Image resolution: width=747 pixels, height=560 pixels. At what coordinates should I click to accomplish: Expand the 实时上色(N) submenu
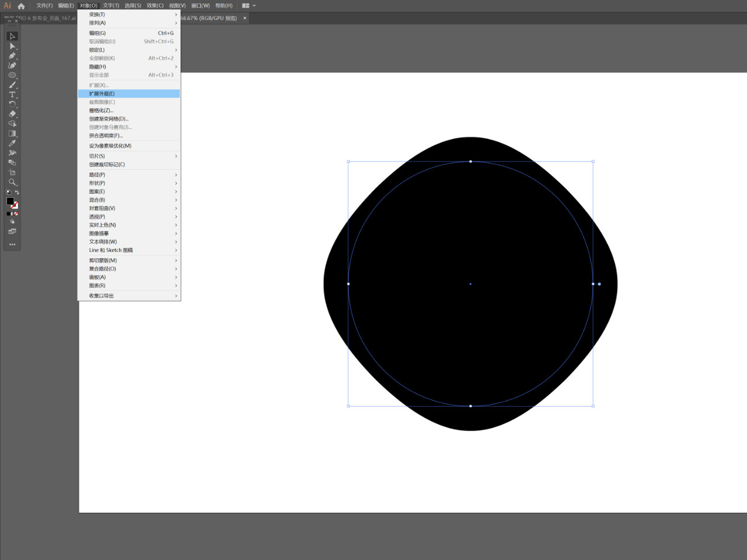[x=129, y=225]
